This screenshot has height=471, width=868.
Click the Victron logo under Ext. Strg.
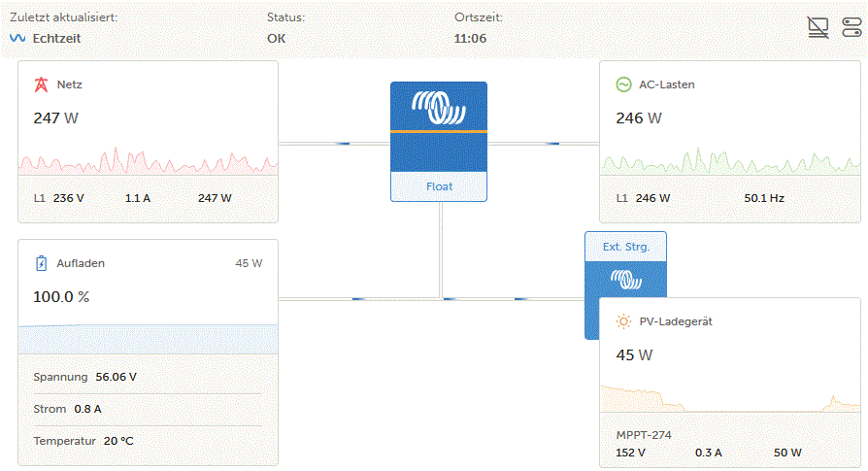coord(626,280)
